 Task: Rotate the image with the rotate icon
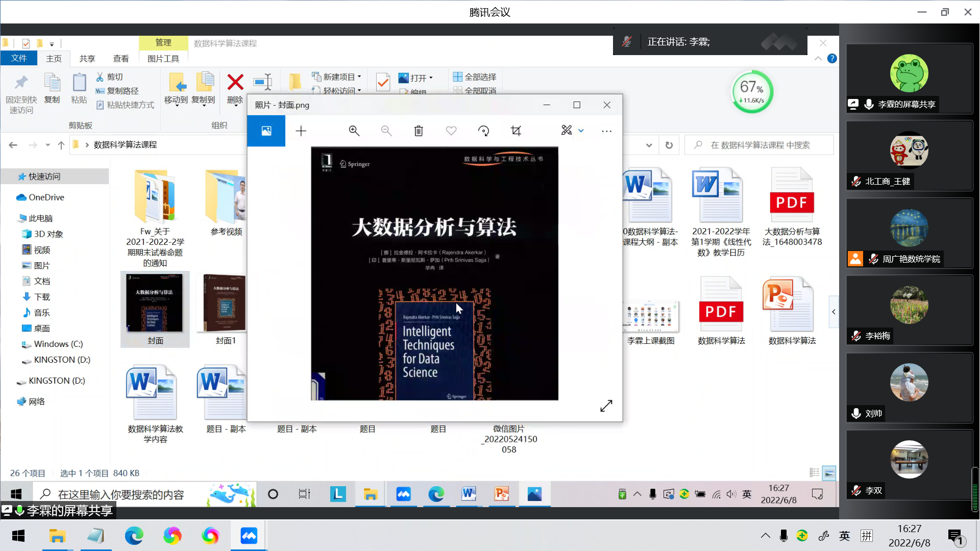pos(483,131)
